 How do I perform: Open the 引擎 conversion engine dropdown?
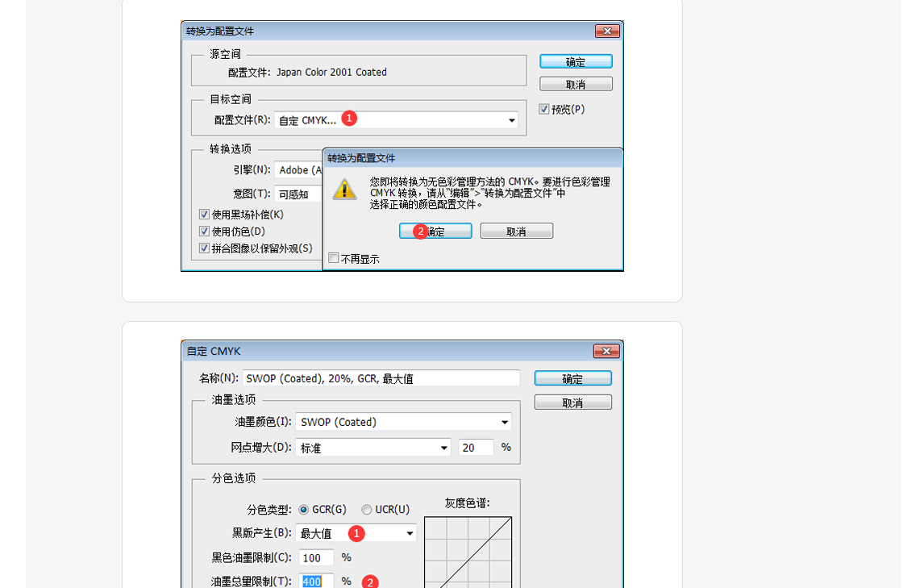[306, 170]
